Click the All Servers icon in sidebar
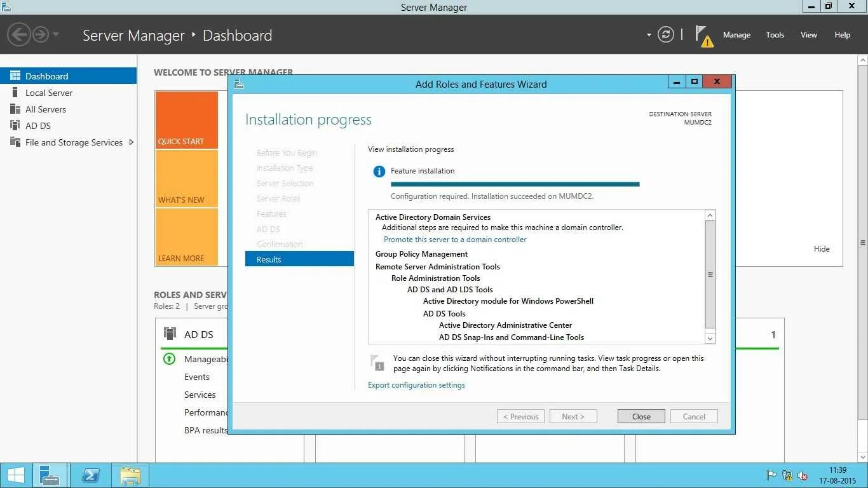The height and width of the screenshot is (488, 868). pyautogui.click(x=15, y=109)
